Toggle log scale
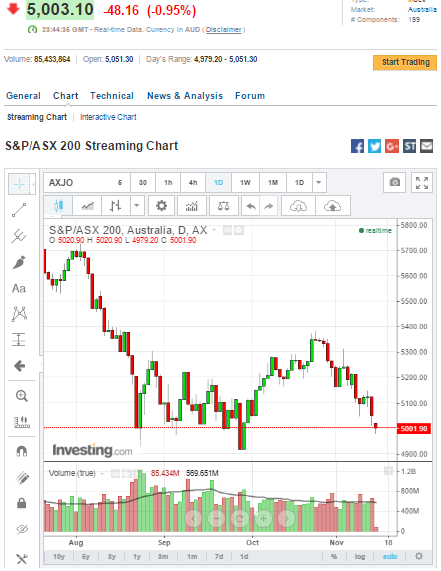 360,556
